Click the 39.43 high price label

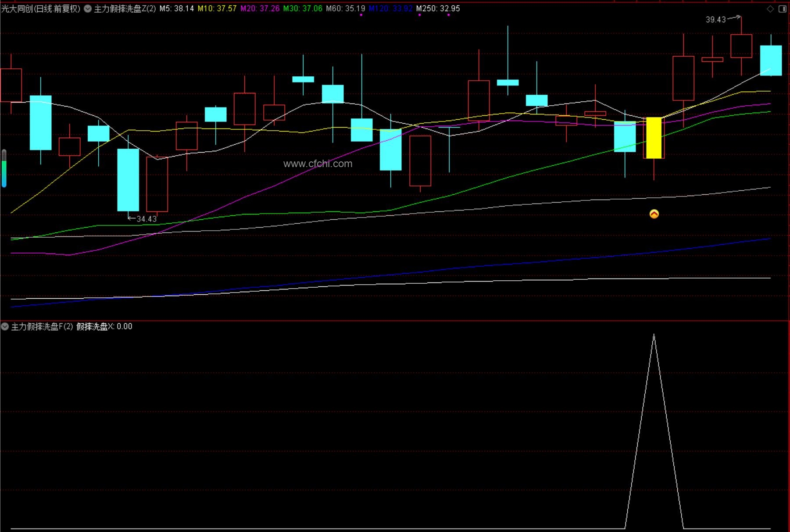tap(716, 20)
